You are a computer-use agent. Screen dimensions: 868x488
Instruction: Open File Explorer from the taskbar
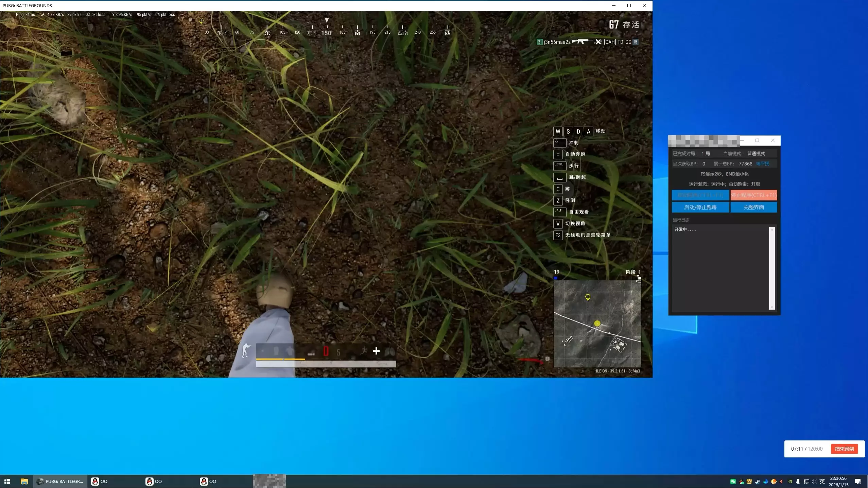(x=24, y=482)
